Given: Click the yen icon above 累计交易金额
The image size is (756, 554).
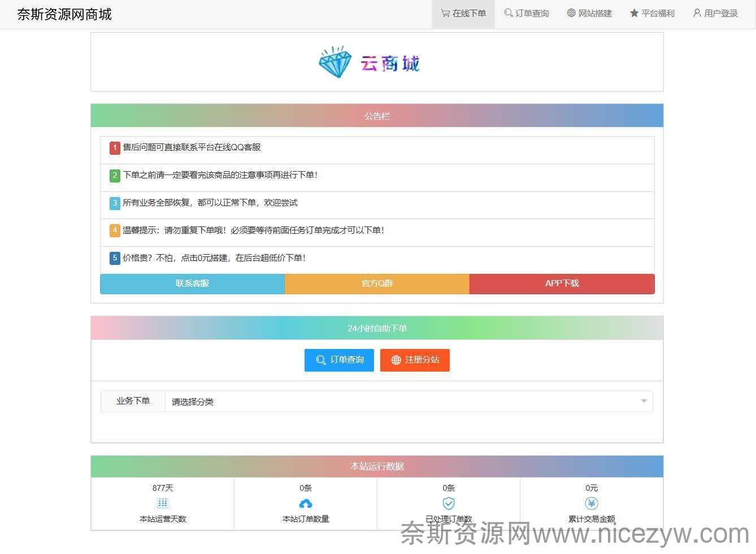Looking at the screenshot, I should [x=592, y=503].
